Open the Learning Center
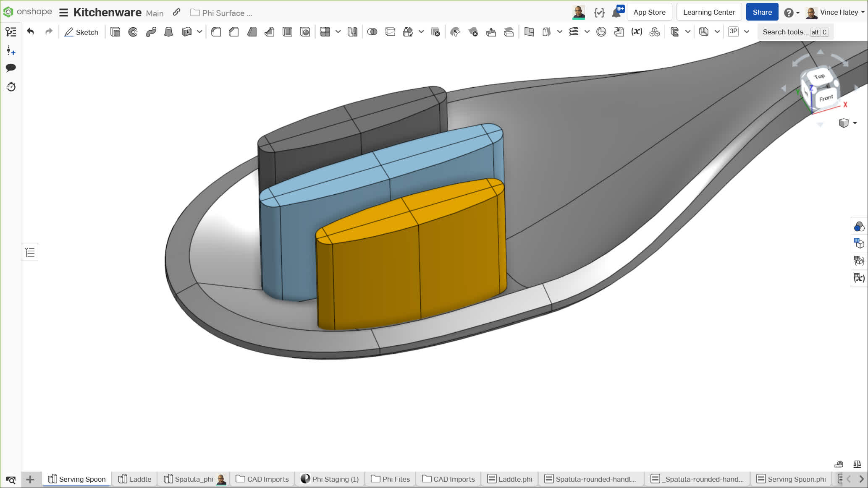The height and width of the screenshot is (488, 868). [x=709, y=12]
